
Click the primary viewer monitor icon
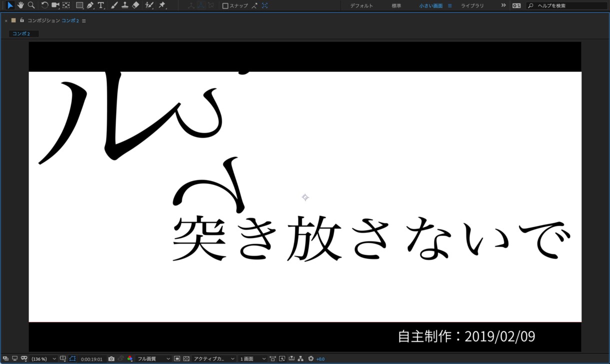point(15,359)
